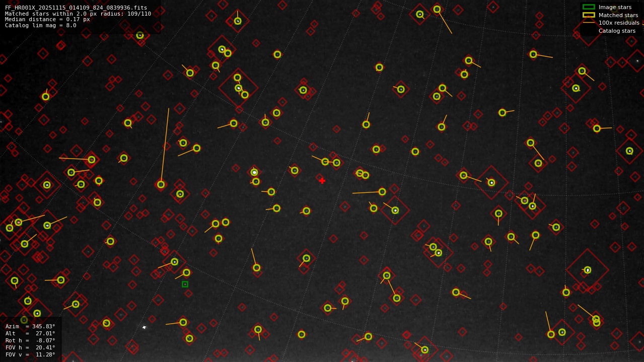Click the 'Rot h = -8.07°' value
644x362 pixels.
pyautogui.click(x=30, y=340)
